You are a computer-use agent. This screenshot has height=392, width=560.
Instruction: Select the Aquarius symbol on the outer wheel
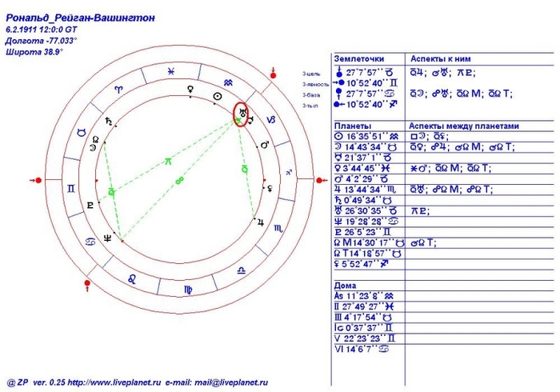[228, 82]
